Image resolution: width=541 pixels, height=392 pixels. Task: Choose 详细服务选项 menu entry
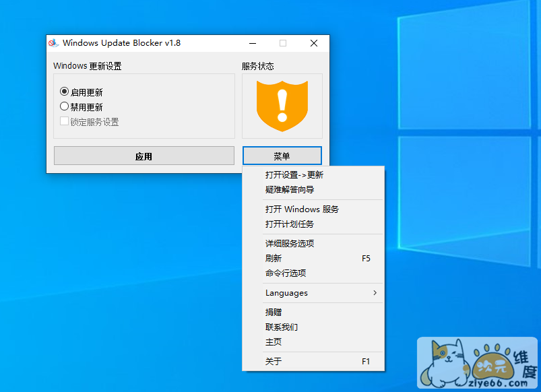click(313, 244)
